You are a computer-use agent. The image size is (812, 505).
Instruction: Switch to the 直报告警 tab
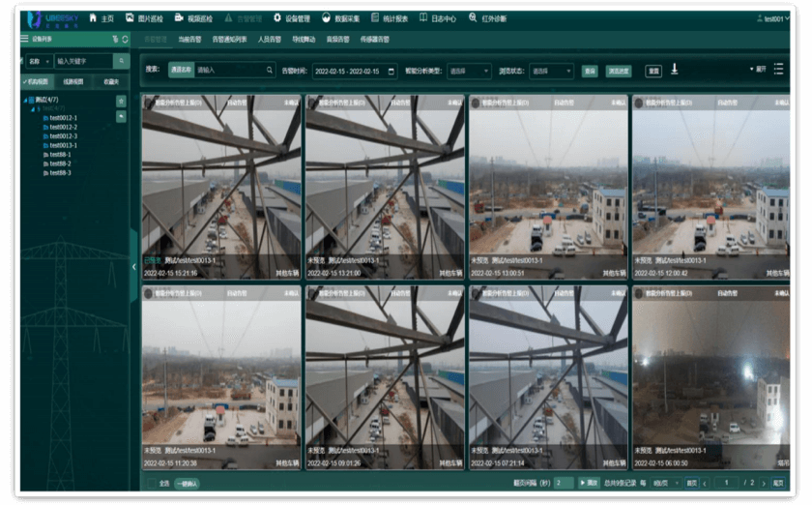point(337,40)
